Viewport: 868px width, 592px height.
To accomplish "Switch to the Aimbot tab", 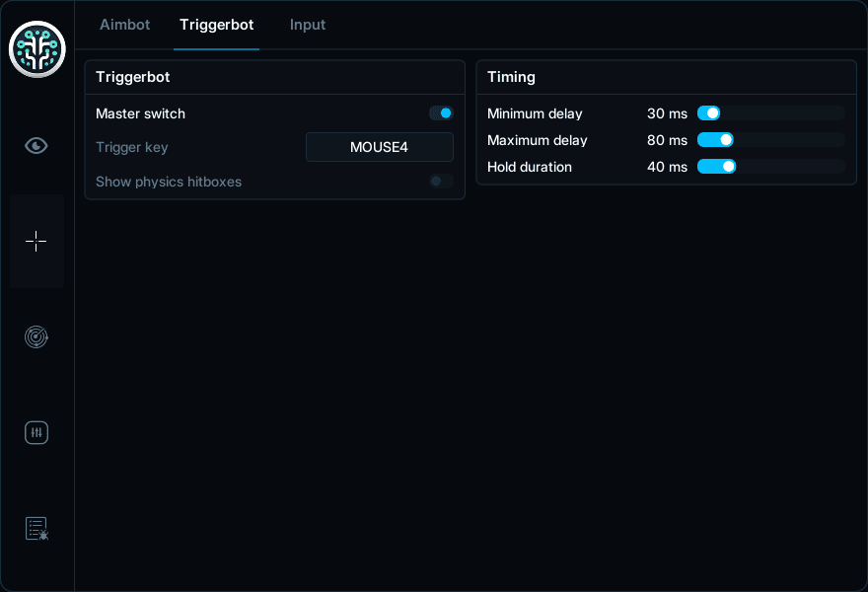I will click(x=124, y=25).
